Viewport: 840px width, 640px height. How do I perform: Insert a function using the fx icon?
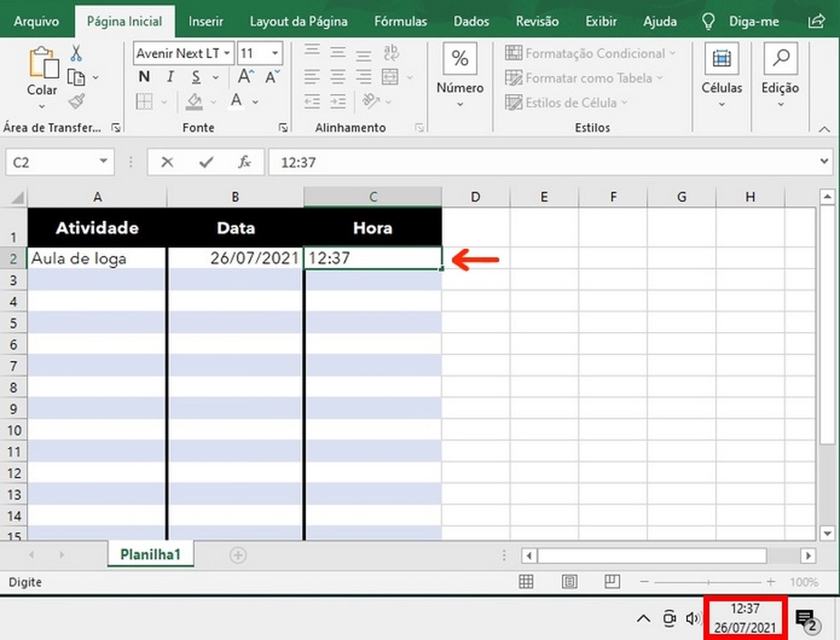pos(245,162)
